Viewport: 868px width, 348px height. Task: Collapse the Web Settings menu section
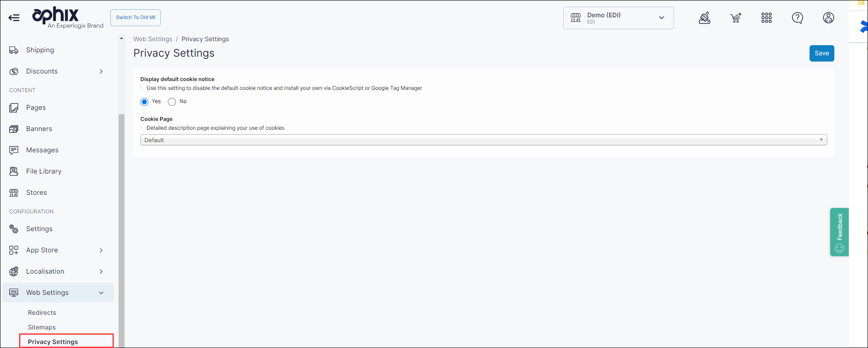pyautogui.click(x=101, y=293)
